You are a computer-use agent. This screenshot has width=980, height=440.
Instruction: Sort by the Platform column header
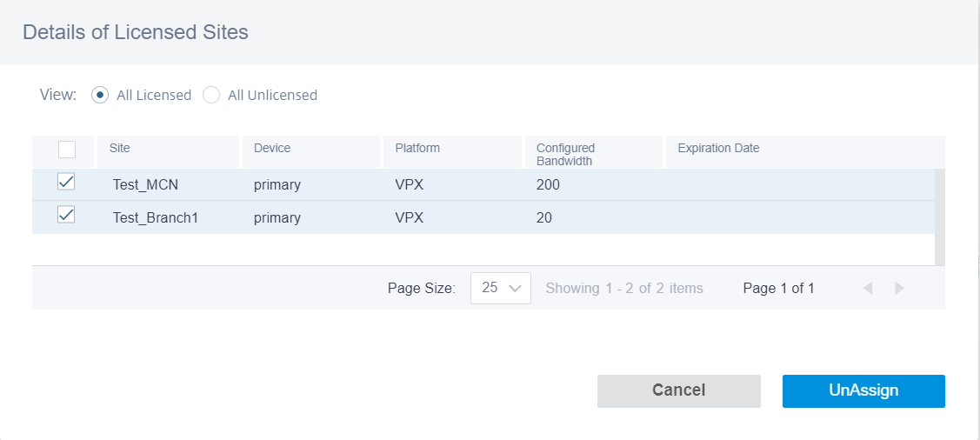coord(417,148)
